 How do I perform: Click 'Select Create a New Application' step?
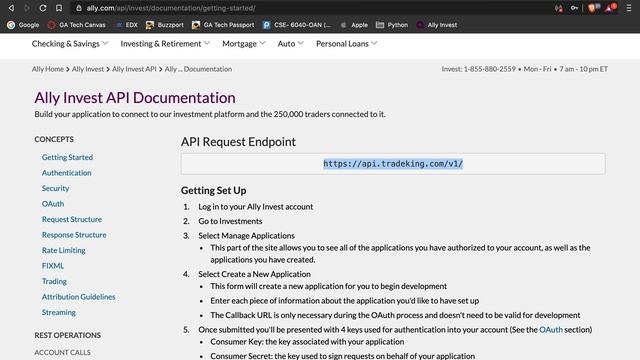[x=254, y=274]
